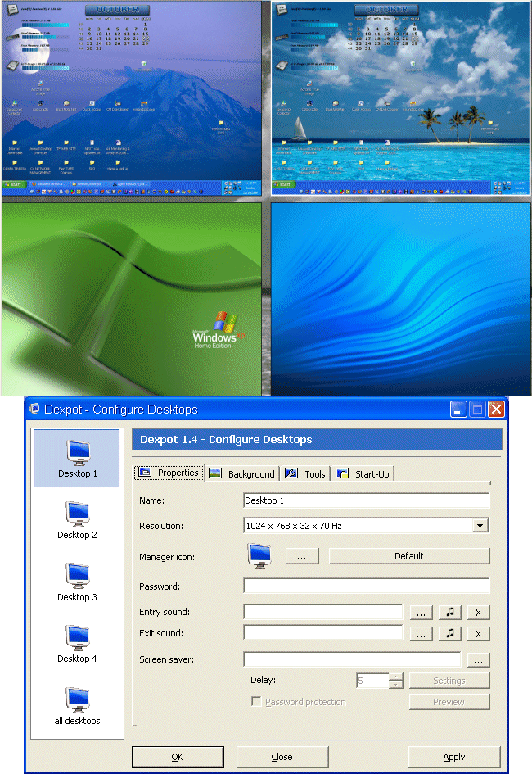Select the green Windows XP desktop preview

pos(132,299)
